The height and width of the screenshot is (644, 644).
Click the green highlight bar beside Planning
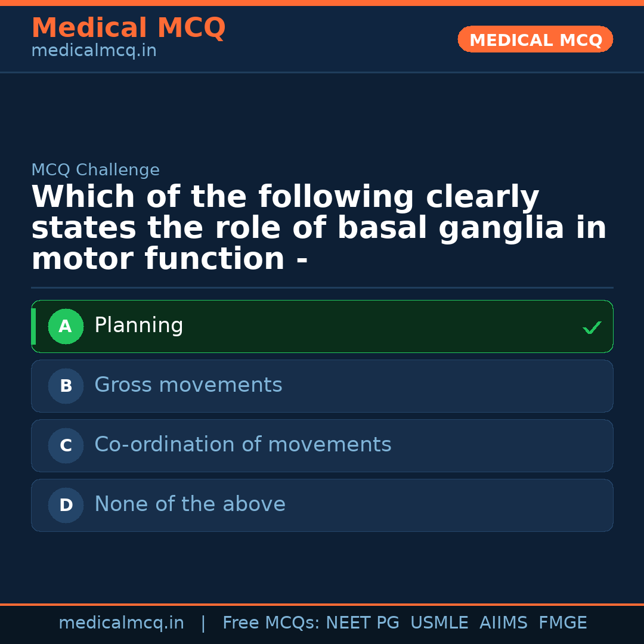pyautogui.click(x=33, y=326)
